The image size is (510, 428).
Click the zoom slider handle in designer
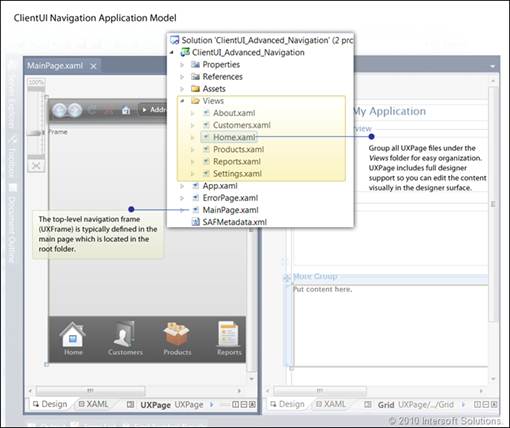[35, 133]
